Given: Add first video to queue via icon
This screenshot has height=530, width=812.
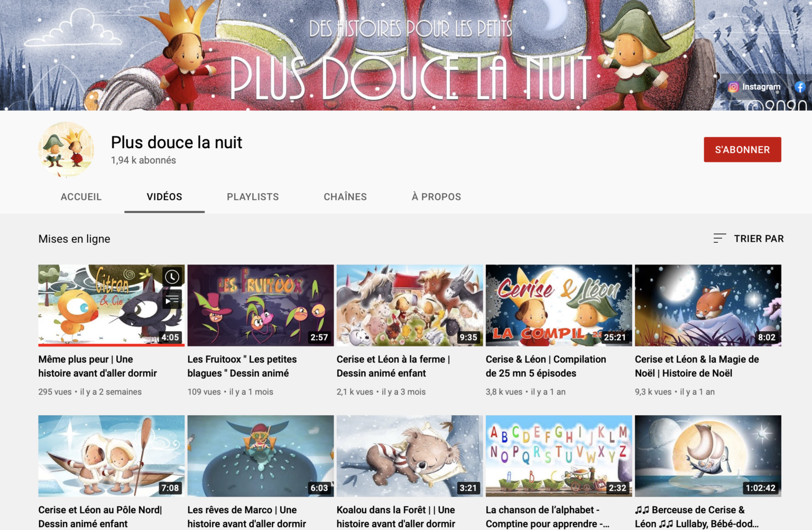Looking at the screenshot, I should pos(172,300).
